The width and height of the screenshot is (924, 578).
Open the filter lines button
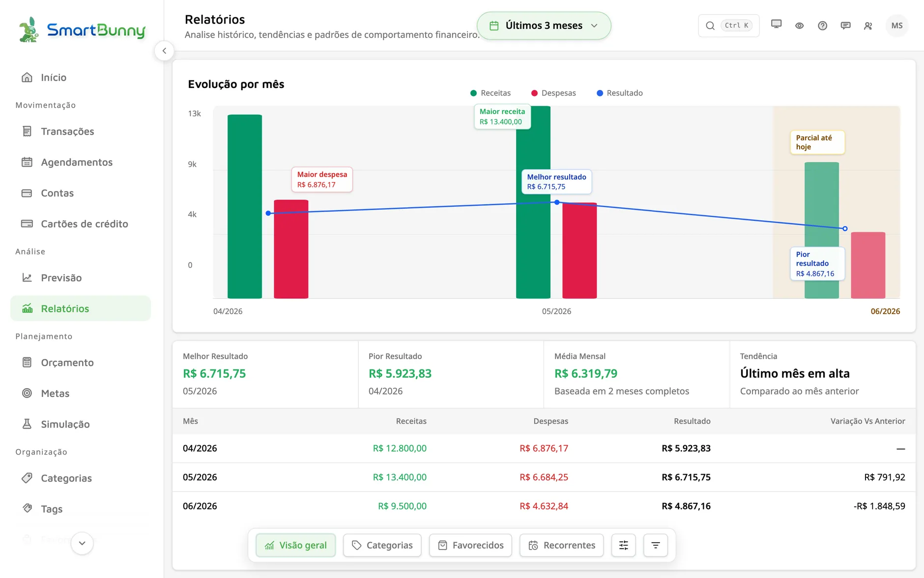point(656,545)
